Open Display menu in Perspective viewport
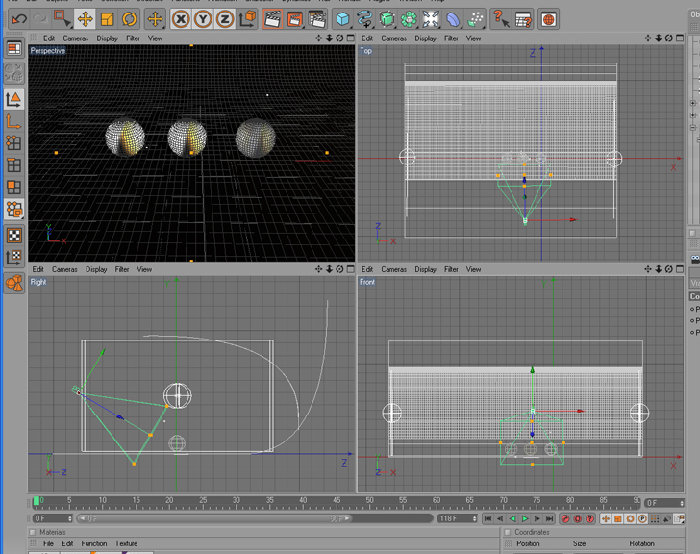Screen dimensions: 700x554 [107, 38]
